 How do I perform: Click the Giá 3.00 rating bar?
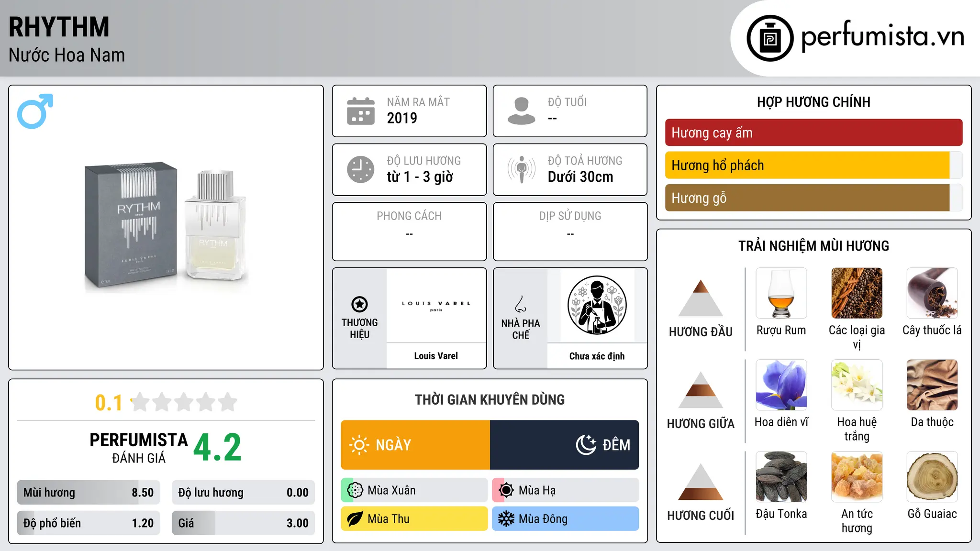coord(243,523)
